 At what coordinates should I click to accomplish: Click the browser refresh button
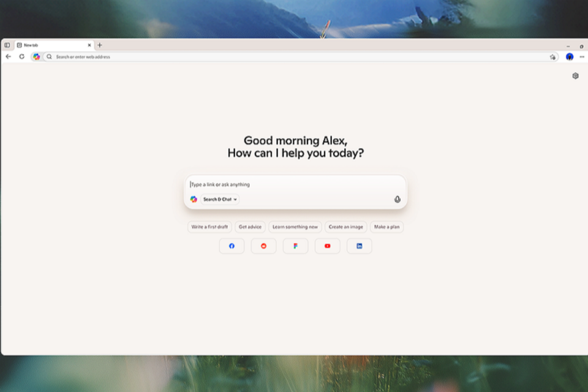pos(21,56)
